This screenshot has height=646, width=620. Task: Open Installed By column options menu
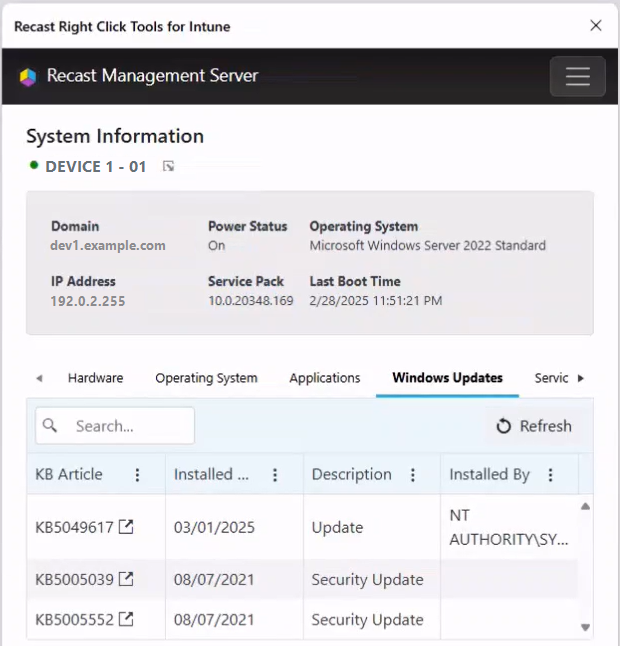(x=550, y=475)
